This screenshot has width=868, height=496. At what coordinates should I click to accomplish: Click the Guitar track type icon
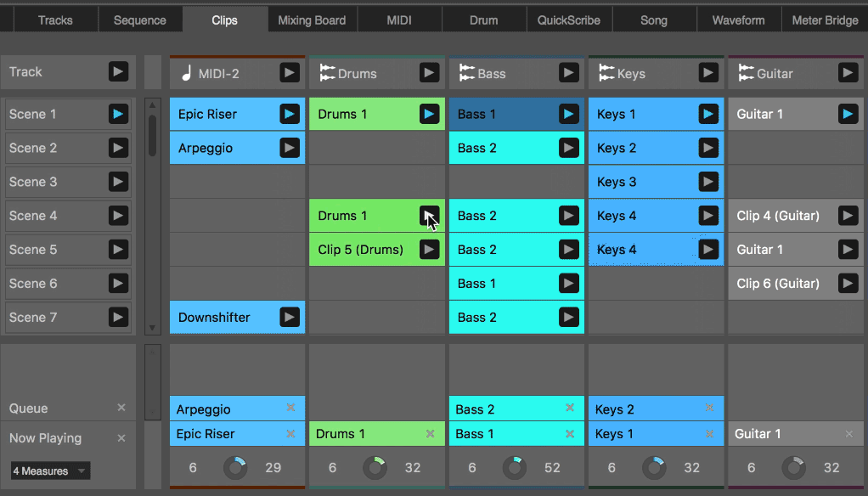click(747, 74)
